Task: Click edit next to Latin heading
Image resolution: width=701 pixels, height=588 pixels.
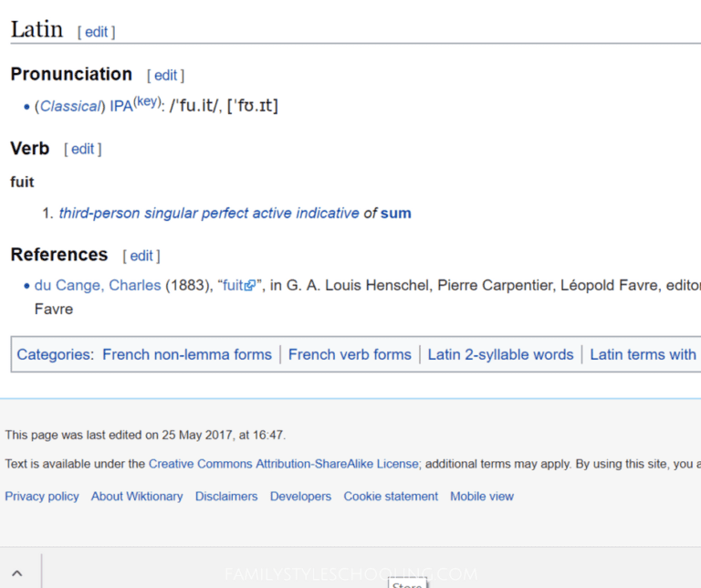Action: 96,32
